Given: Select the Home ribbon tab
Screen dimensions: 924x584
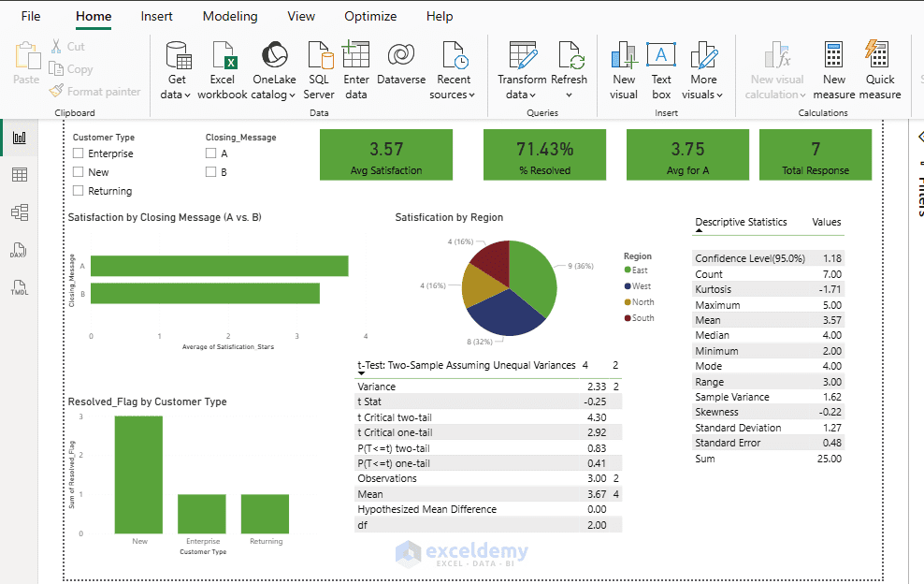Looking at the screenshot, I should coord(94,16).
